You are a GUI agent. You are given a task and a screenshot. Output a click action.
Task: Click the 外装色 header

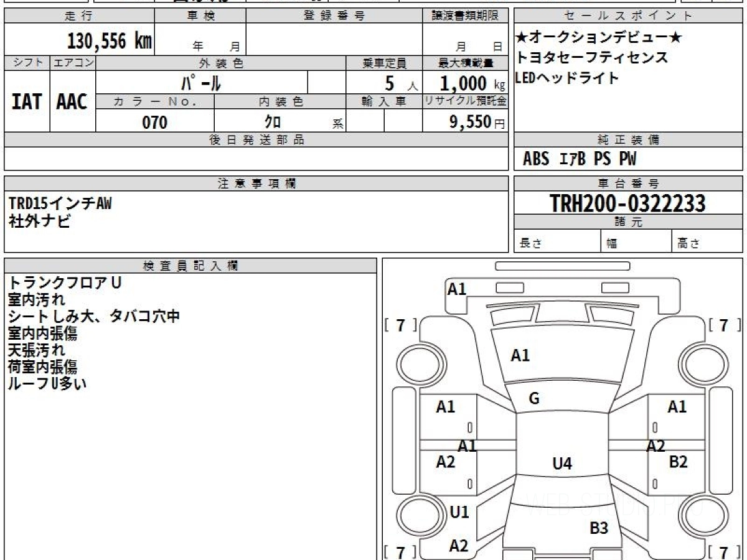tap(221, 63)
